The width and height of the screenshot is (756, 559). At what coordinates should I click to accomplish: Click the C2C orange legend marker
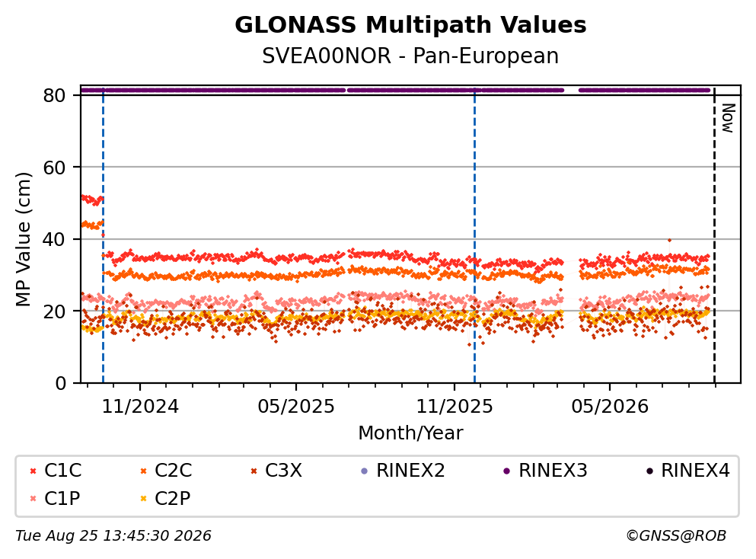(143, 471)
